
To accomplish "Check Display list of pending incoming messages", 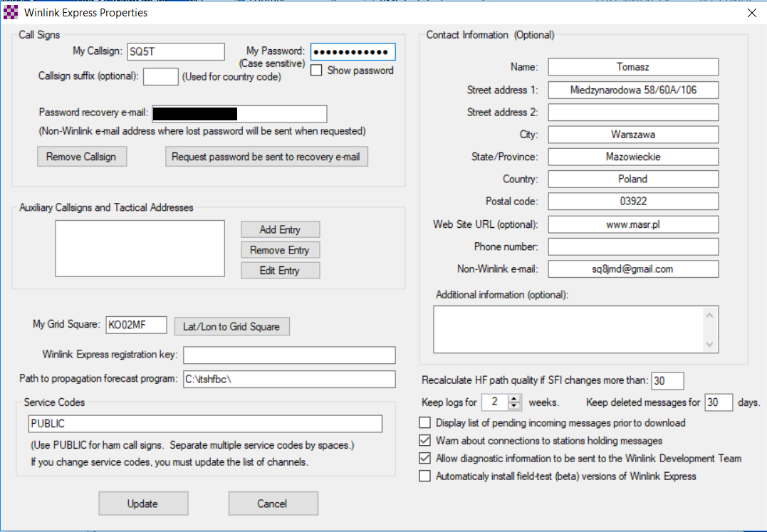I will tap(425, 422).
